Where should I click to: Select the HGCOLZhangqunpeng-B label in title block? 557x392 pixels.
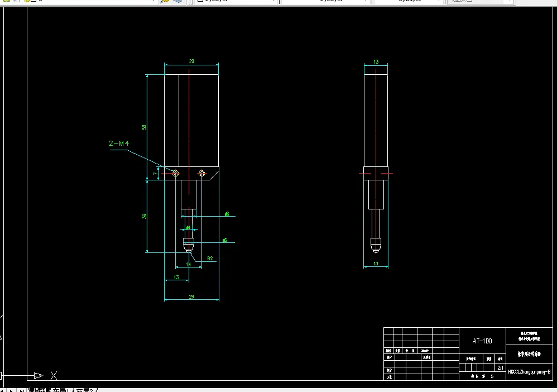click(x=529, y=372)
